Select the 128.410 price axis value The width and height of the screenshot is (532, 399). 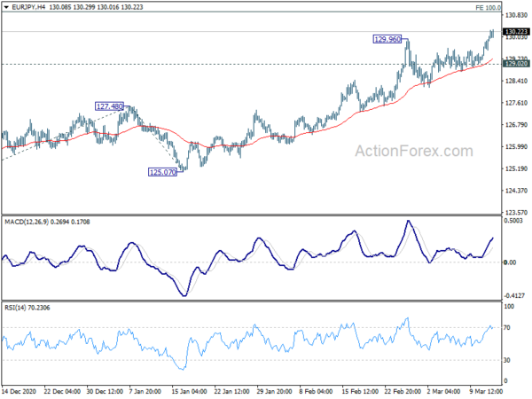tap(516, 81)
